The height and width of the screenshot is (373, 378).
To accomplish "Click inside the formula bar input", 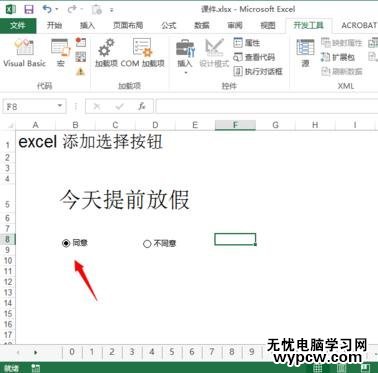I will (x=267, y=107).
